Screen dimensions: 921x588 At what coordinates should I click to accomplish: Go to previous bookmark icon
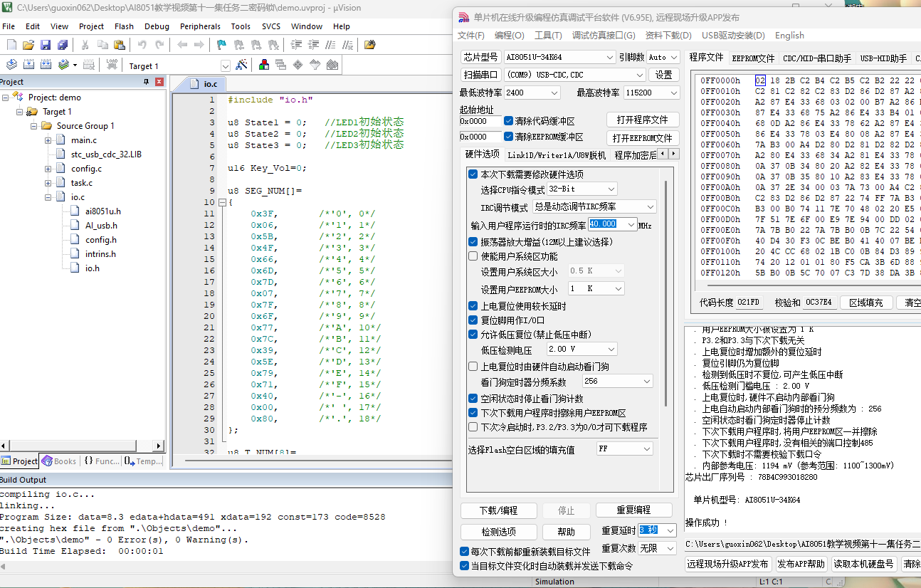[238, 45]
